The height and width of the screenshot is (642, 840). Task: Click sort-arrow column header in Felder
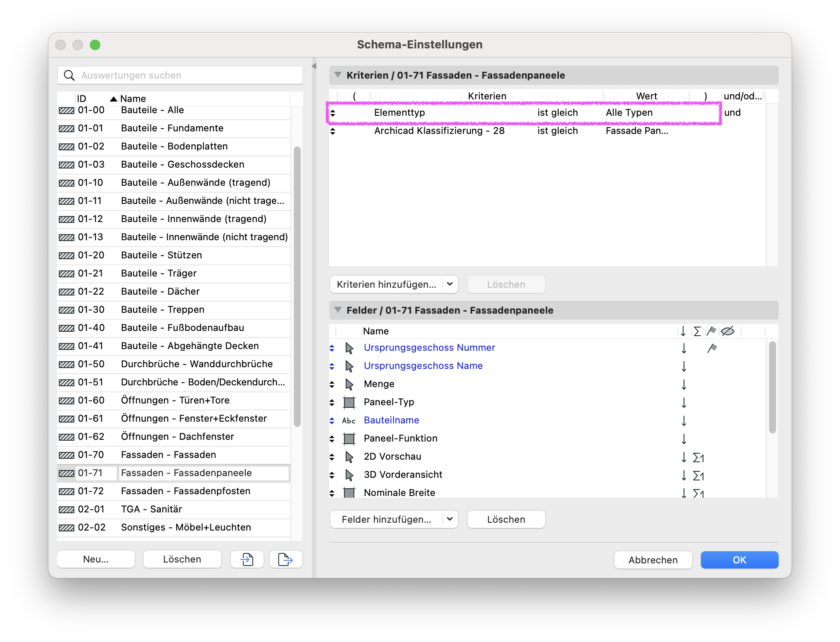point(683,331)
